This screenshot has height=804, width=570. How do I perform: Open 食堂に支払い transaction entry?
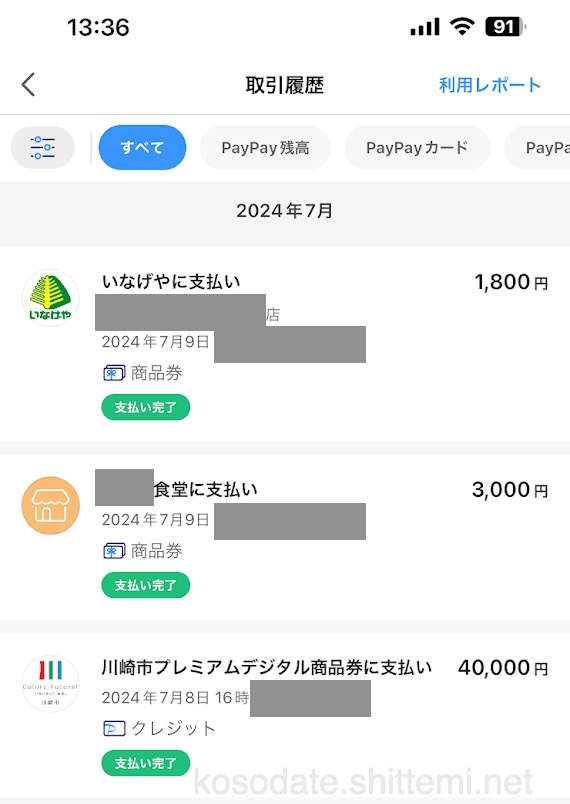click(x=285, y=537)
